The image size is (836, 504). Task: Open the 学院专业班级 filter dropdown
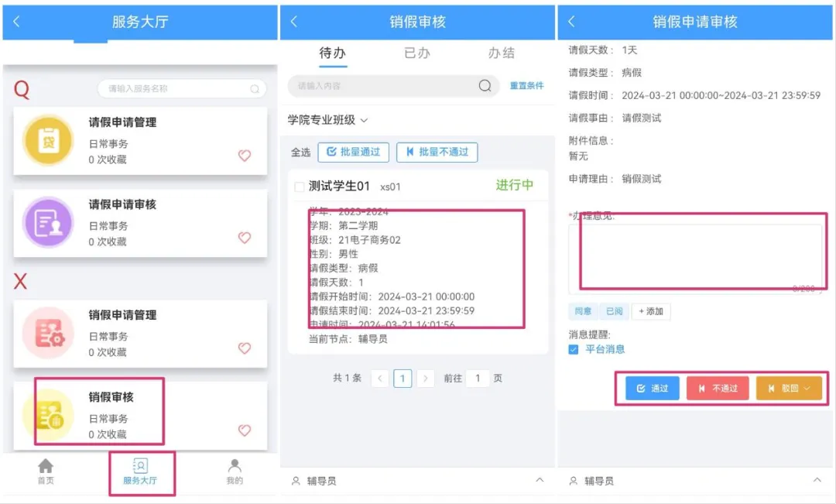coord(326,121)
